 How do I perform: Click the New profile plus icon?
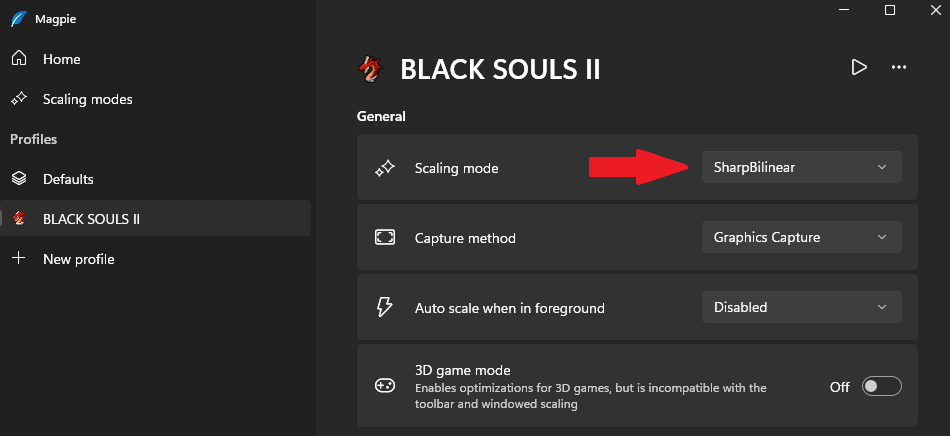tap(18, 259)
